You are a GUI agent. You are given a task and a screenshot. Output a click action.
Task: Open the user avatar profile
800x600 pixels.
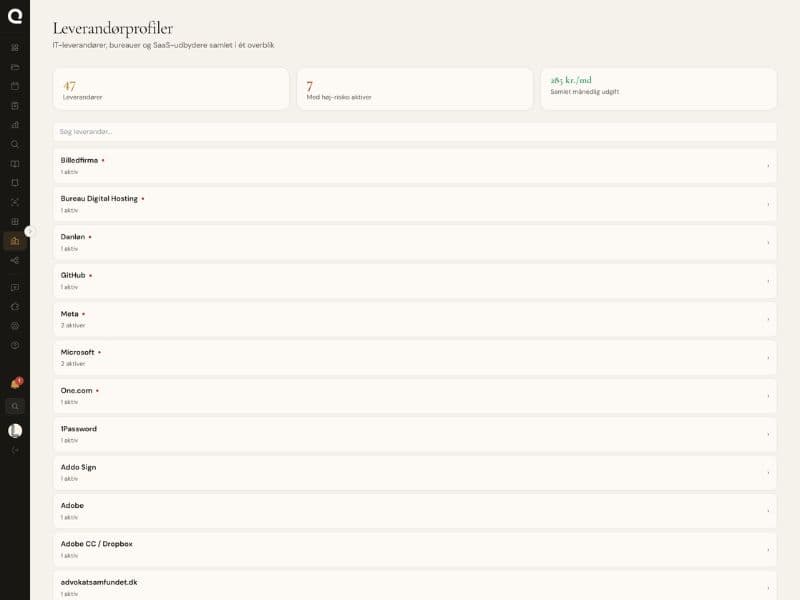pyautogui.click(x=15, y=431)
